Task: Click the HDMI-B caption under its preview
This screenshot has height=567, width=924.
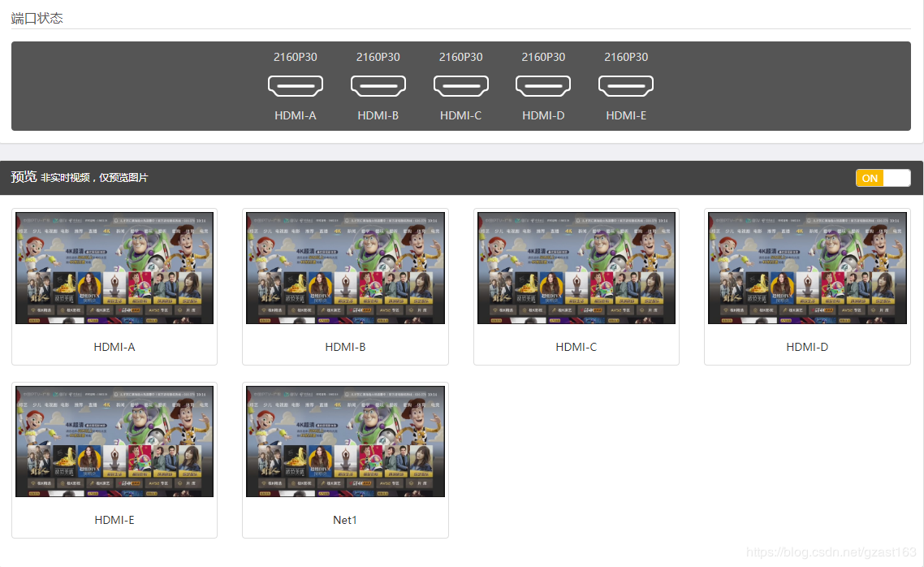Action: point(345,347)
